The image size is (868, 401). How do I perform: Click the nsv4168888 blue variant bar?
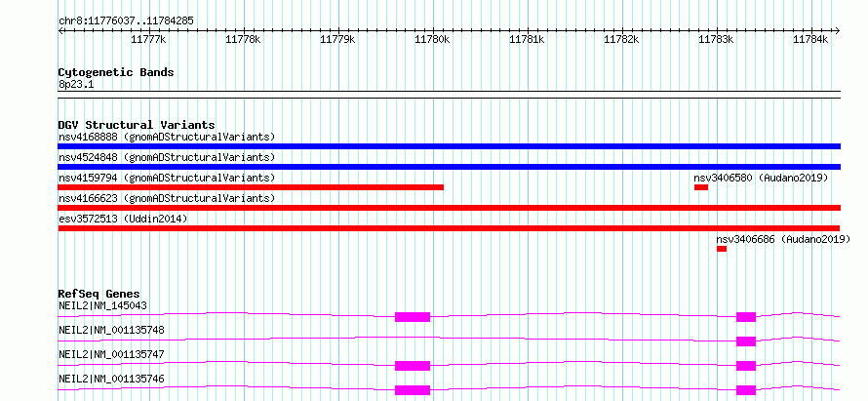[x=449, y=146]
